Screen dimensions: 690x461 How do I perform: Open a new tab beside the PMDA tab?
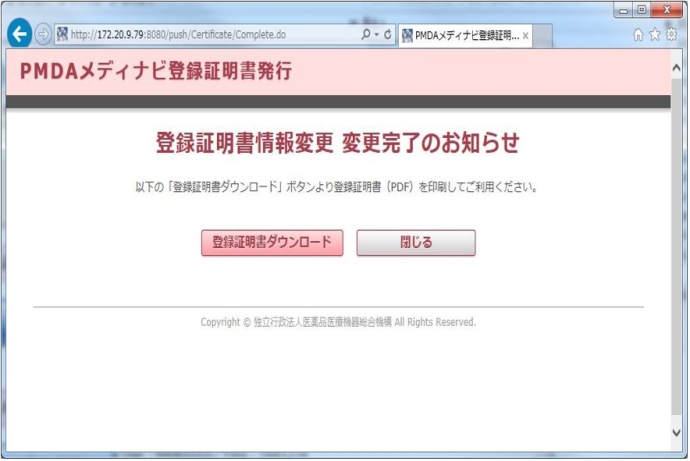(x=543, y=36)
